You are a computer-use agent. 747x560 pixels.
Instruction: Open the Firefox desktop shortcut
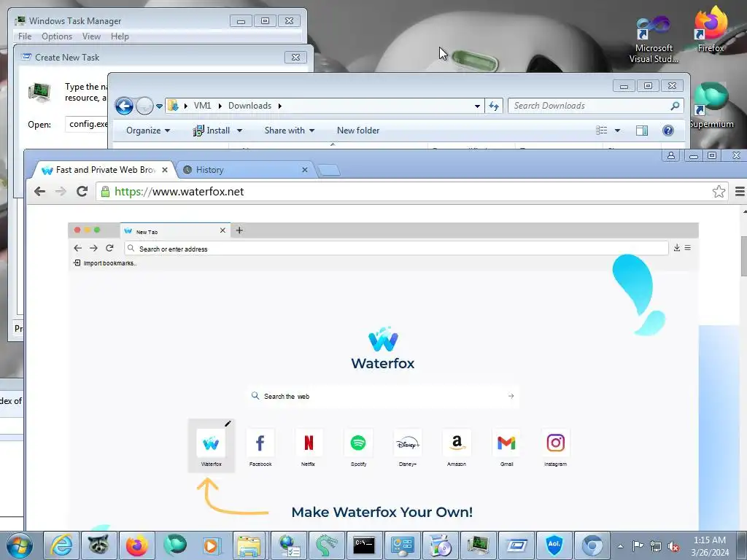point(711,29)
